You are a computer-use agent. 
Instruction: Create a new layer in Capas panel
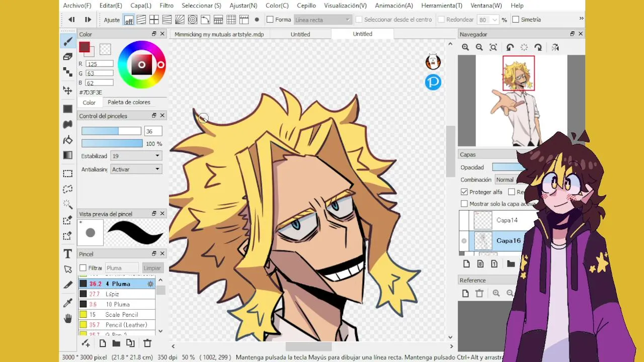[x=466, y=264]
